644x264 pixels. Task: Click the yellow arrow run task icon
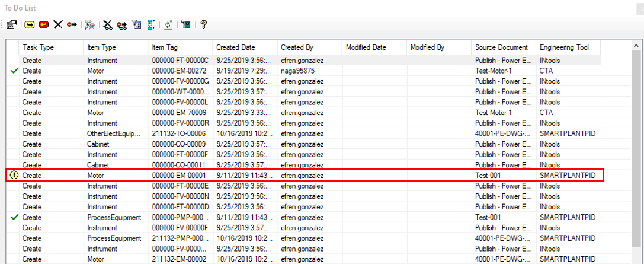pos(29,24)
